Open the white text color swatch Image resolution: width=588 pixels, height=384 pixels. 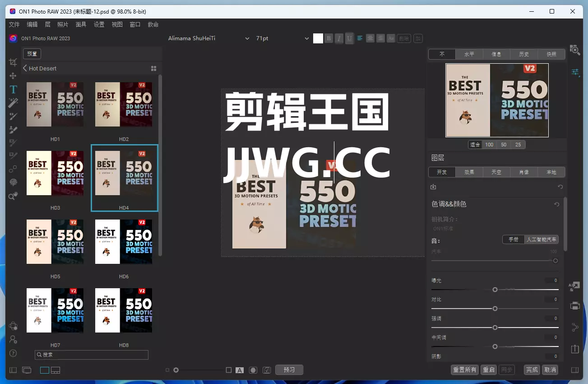click(x=318, y=38)
